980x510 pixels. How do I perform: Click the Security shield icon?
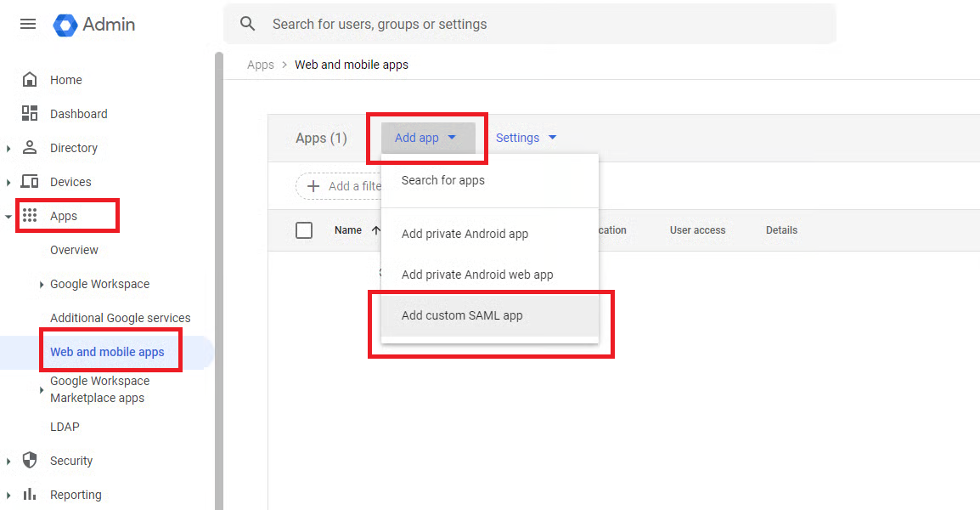[30, 461]
